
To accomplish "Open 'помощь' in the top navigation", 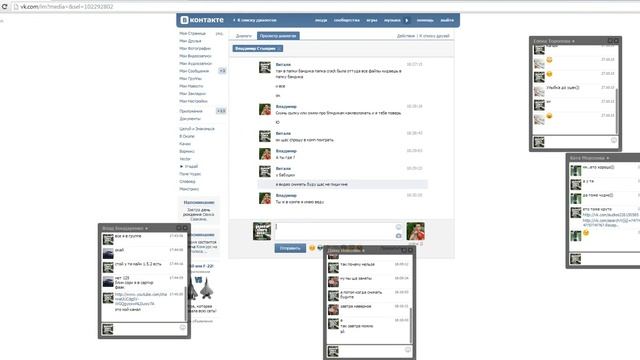I will [x=425, y=20].
